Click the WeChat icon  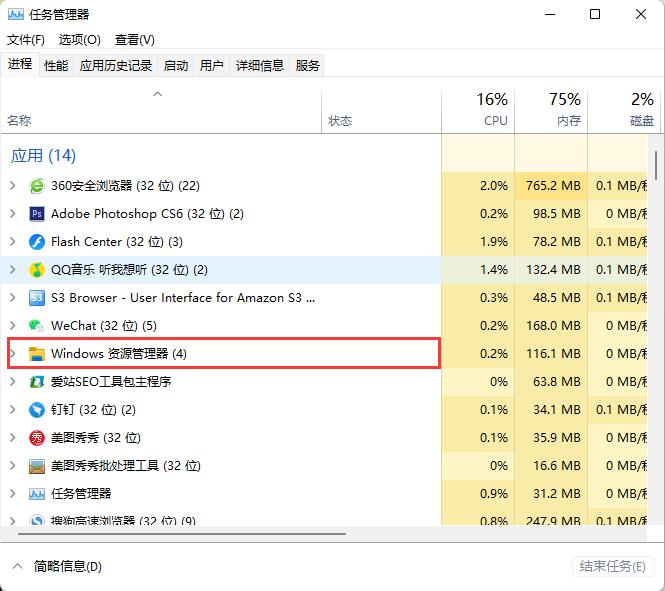click(37, 326)
